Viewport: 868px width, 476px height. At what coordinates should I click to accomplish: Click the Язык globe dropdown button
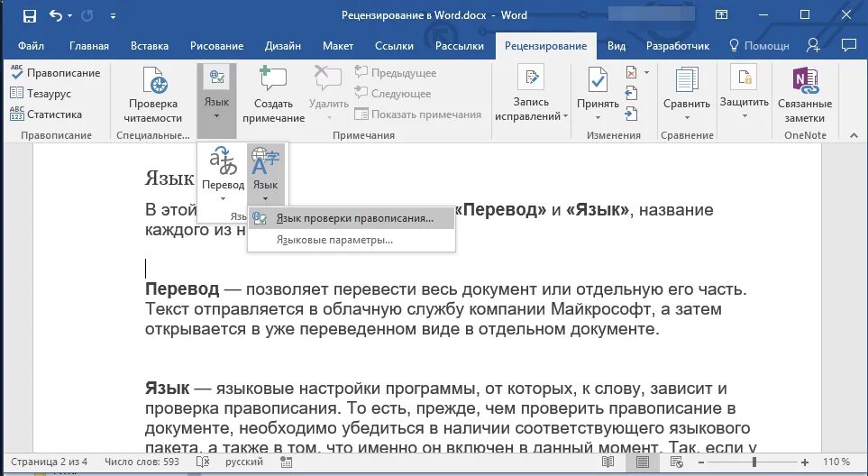(265, 174)
